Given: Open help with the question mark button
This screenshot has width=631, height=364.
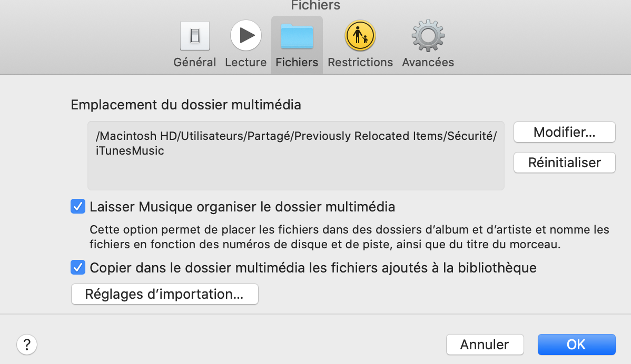Looking at the screenshot, I should pyautogui.click(x=27, y=345).
